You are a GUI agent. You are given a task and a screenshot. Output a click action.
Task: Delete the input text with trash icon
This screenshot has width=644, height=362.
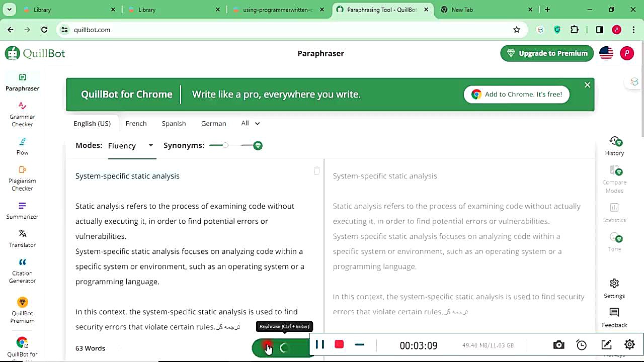(x=316, y=171)
